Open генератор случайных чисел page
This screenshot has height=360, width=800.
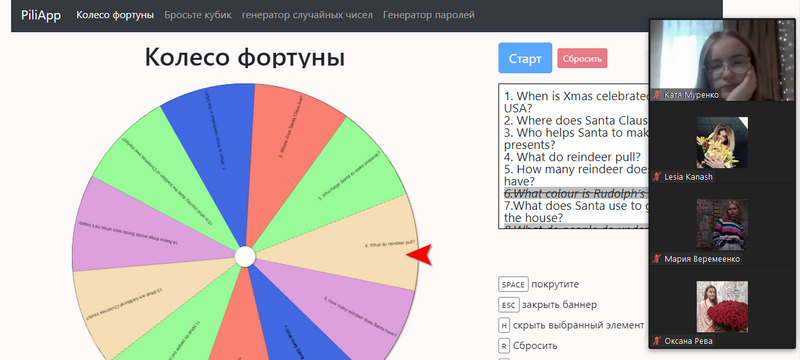(x=307, y=15)
